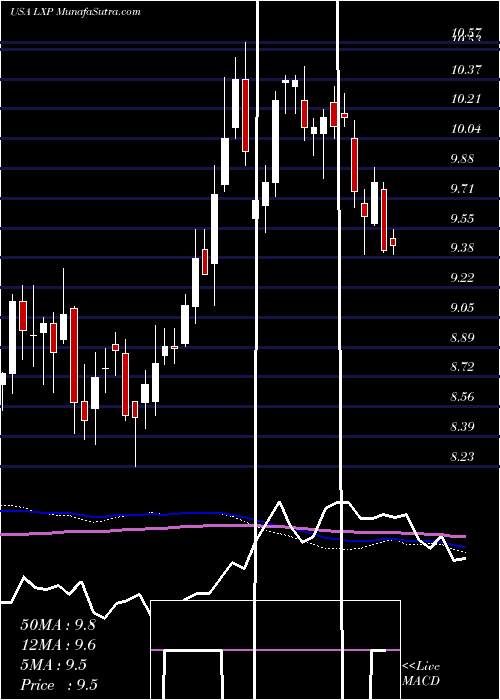
Task: Click the tall red candle reaching the highest price
Action: point(245,115)
